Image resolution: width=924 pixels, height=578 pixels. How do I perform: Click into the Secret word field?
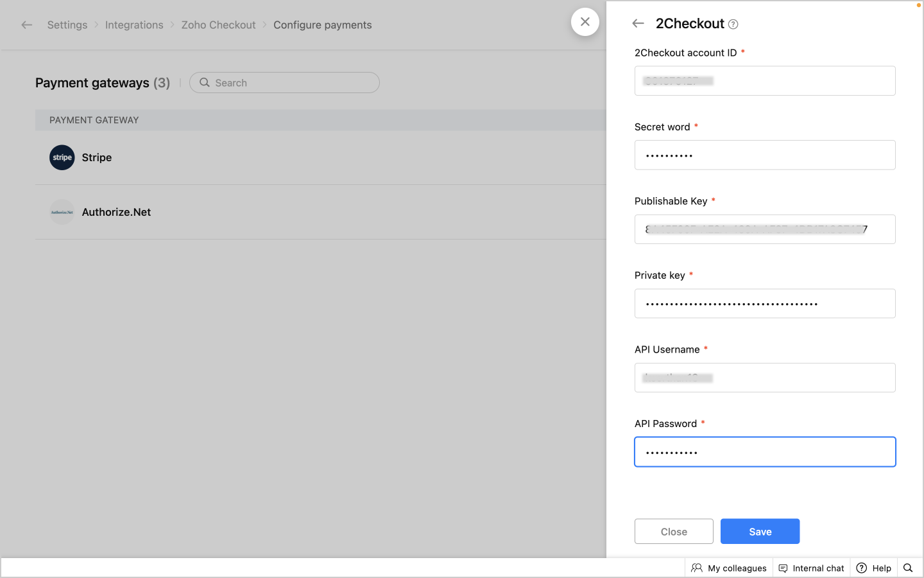click(x=765, y=155)
